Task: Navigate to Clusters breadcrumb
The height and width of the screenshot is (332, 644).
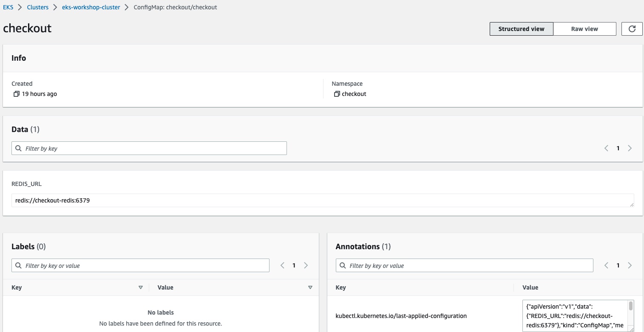Action: 37,7
